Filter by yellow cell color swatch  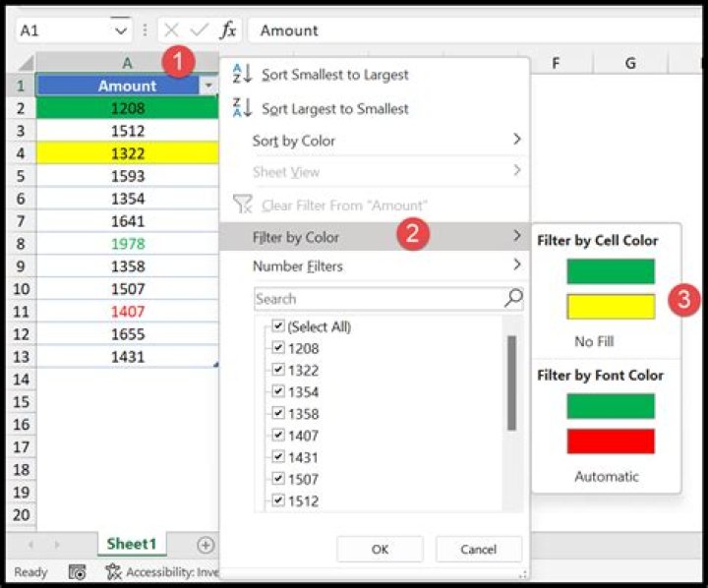click(611, 307)
